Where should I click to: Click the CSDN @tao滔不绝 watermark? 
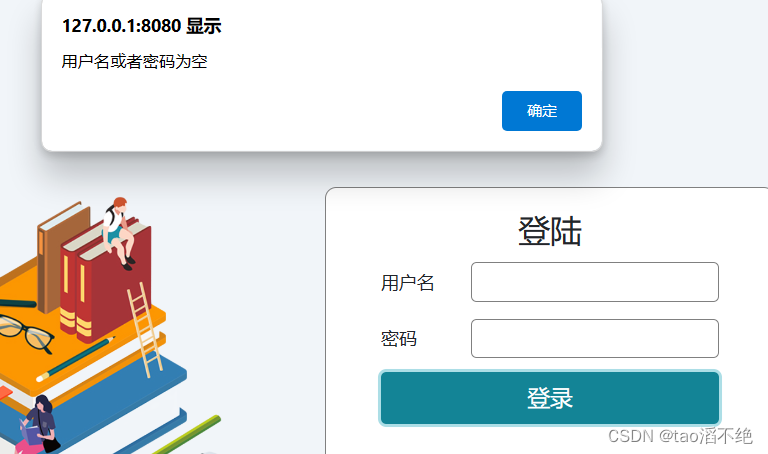[680, 435]
